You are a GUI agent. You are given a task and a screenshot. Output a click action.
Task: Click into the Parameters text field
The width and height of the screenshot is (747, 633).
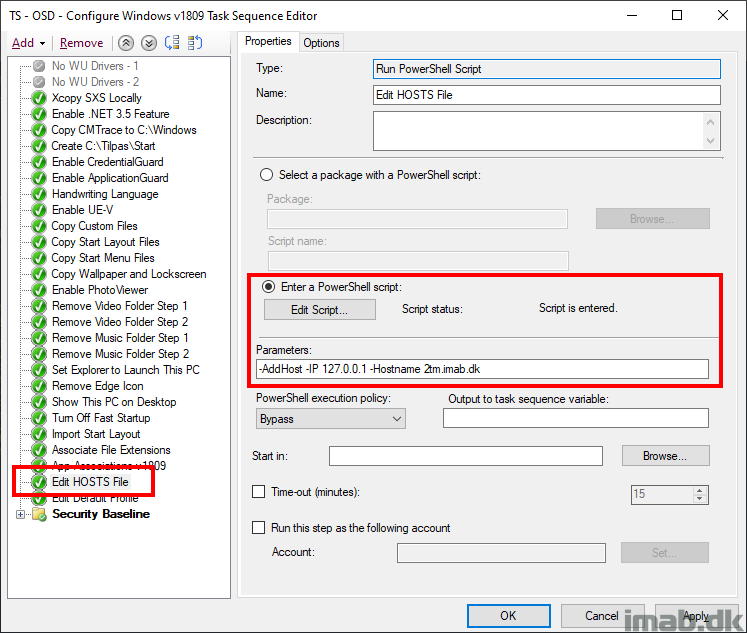coord(482,370)
